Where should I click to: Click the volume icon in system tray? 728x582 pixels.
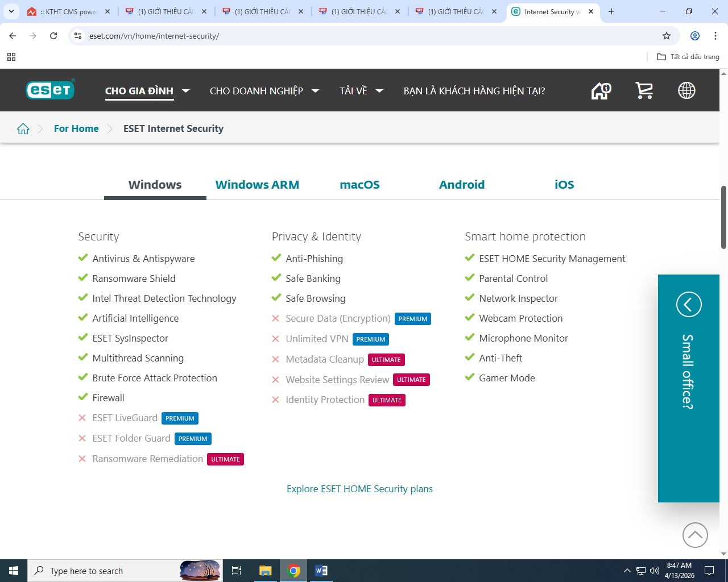pos(655,571)
